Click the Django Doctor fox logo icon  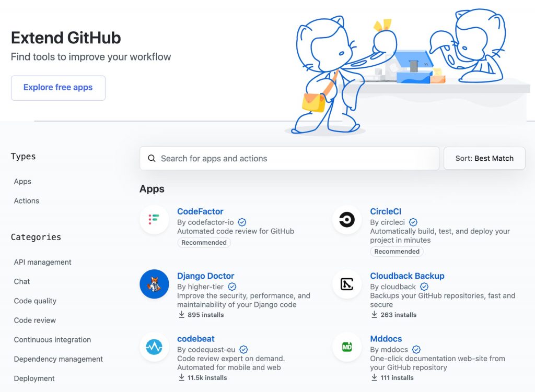click(x=154, y=284)
